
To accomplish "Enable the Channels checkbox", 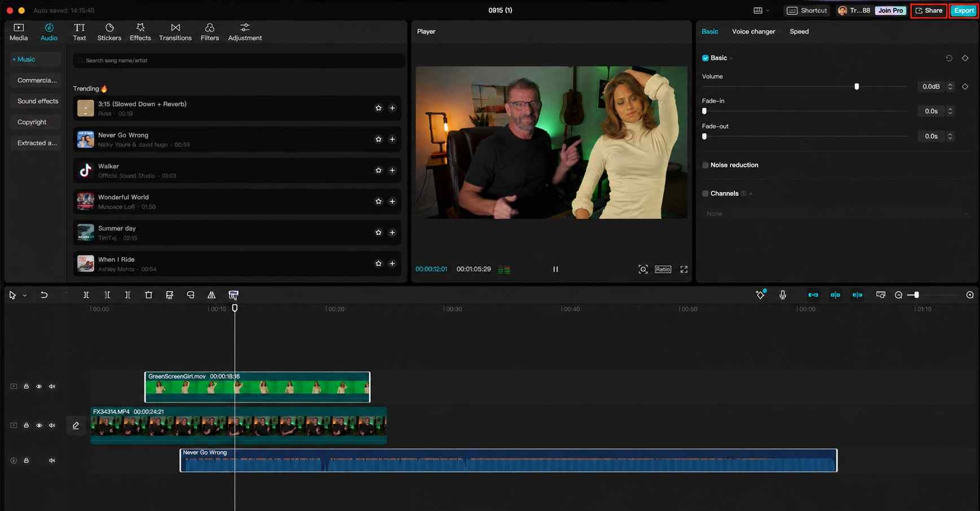I will [x=705, y=193].
